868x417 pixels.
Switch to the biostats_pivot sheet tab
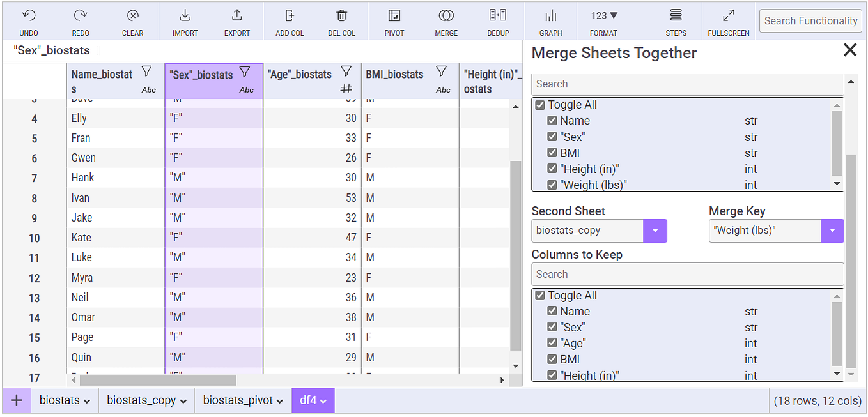click(x=242, y=400)
